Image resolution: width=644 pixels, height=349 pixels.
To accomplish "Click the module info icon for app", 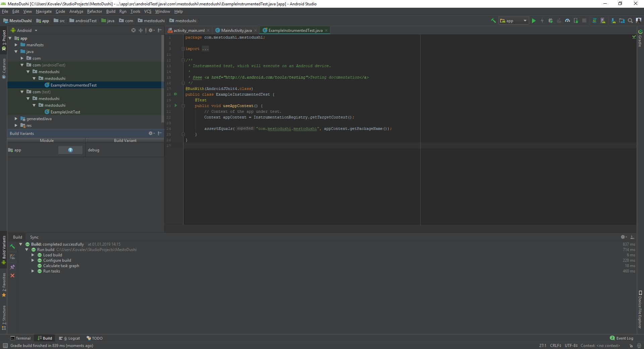I will tap(70, 150).
